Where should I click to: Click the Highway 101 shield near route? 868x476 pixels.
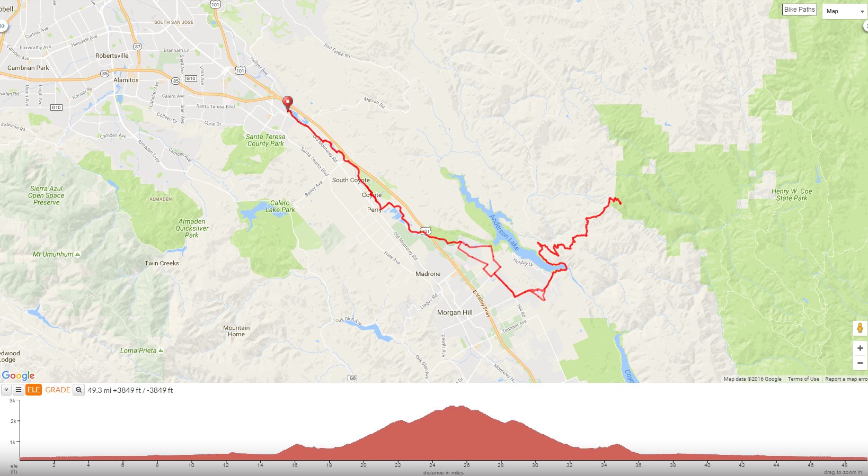[427, 231]
